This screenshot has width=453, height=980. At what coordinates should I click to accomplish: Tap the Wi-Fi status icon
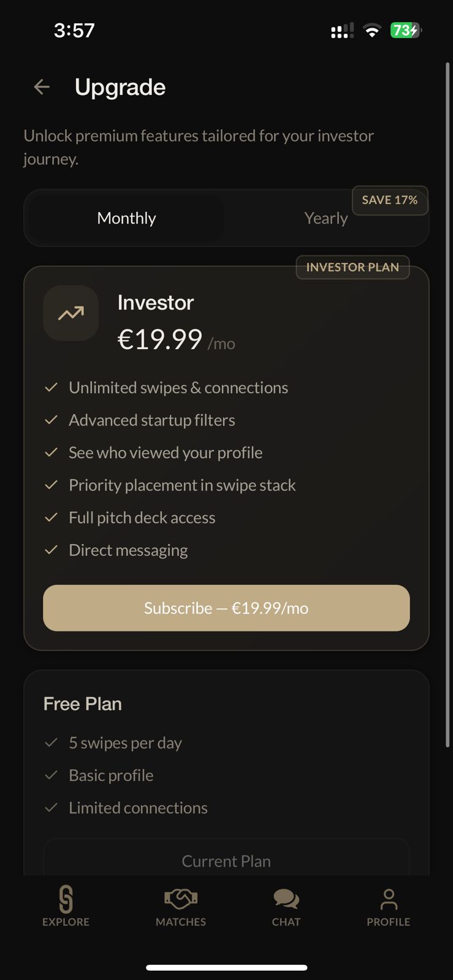coord(371,30)
